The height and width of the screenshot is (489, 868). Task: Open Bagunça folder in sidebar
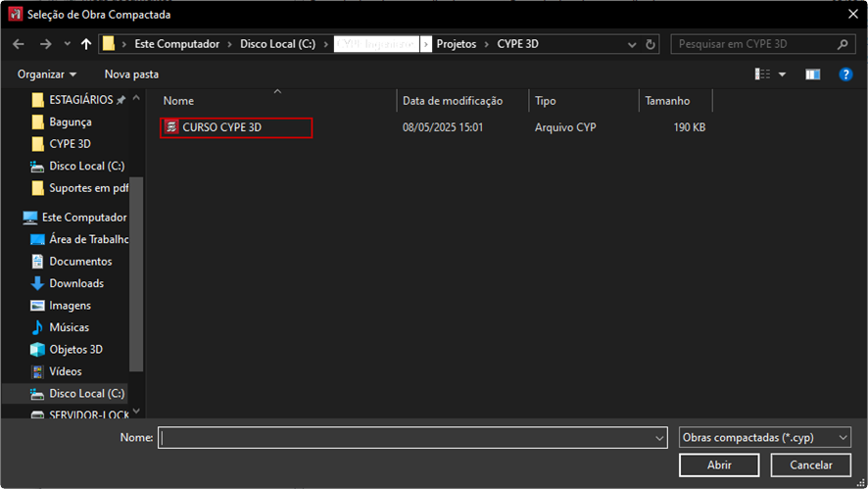click(70, 122)
